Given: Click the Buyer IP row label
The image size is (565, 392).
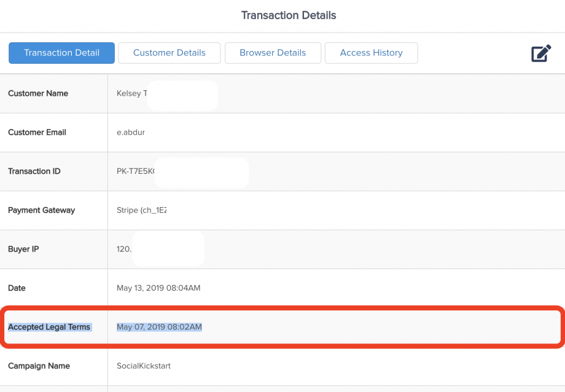Looking at the screenshot, I should click(25, 249).
